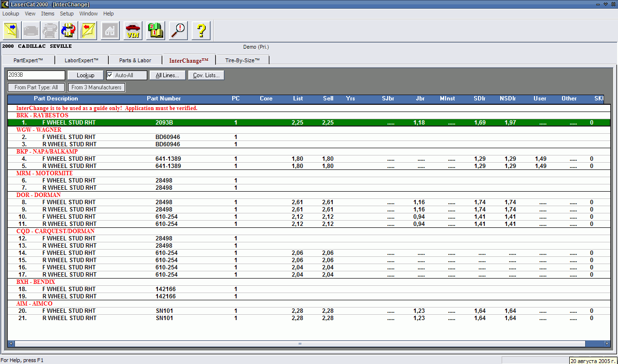Open the VIN lookup toolbar icon
Image resolution: width=618 pixels, height=364 pixels.
(x=133, y=30)
